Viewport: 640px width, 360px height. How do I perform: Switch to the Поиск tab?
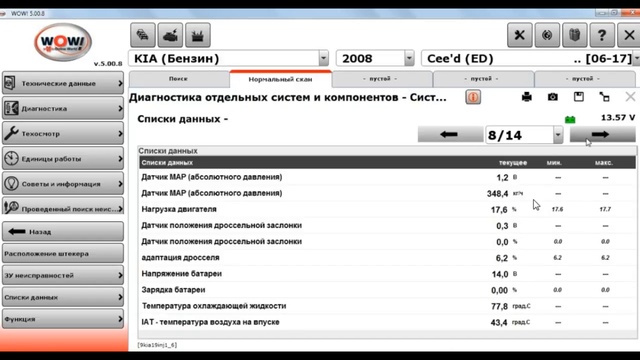tap(179, 79)
